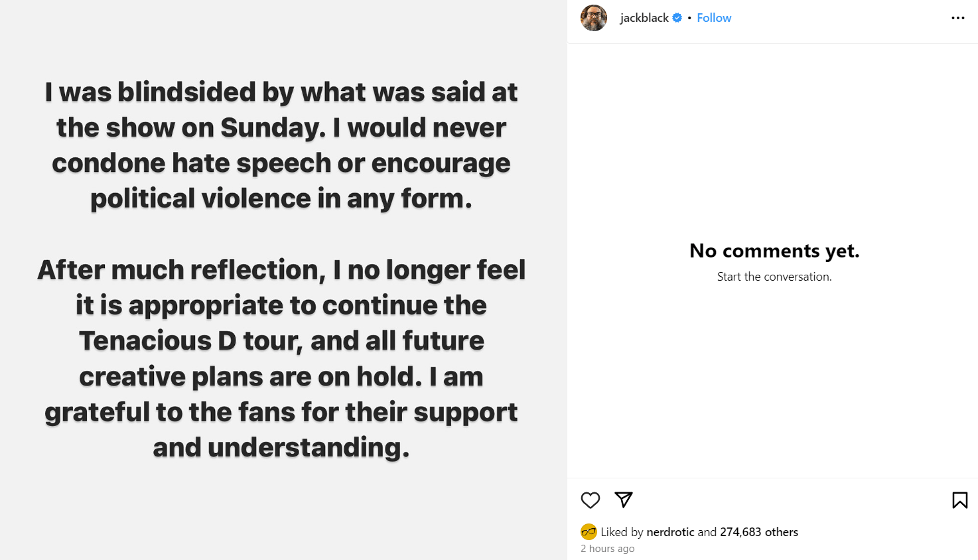Click nerdrotic's small avatar near likes
The width and height of the screenshot is (978, 560).
(x=589, y=531)
